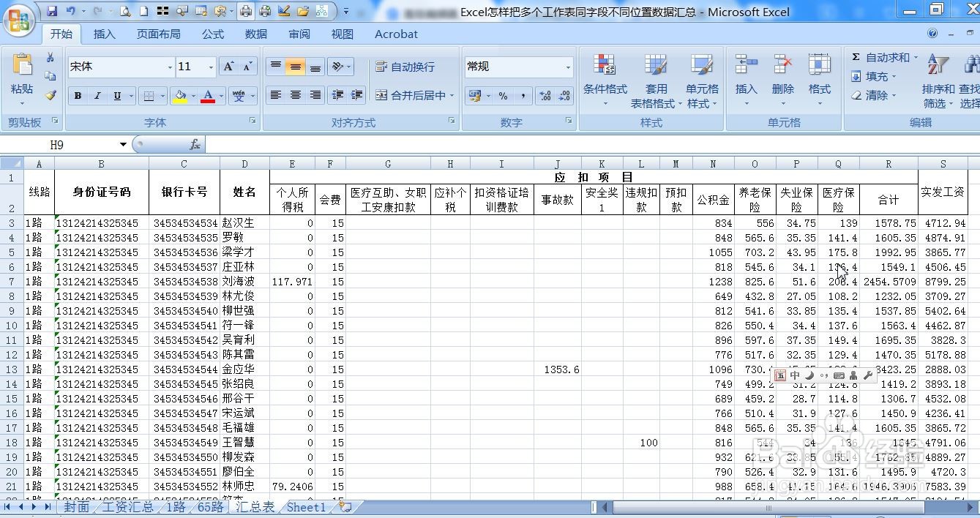The height and width of the screenshot is (518, 980).
Task: Toggle underline formatting
Action: click(116, 95)
